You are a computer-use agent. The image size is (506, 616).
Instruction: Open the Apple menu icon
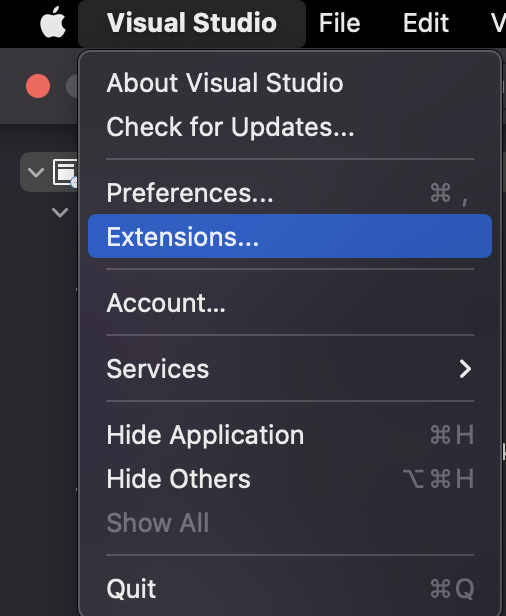(53, 22)
